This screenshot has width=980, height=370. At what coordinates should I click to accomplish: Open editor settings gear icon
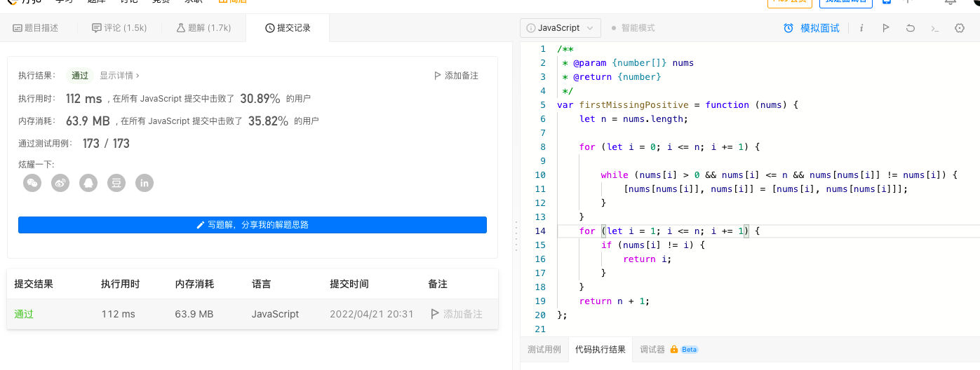960,28
